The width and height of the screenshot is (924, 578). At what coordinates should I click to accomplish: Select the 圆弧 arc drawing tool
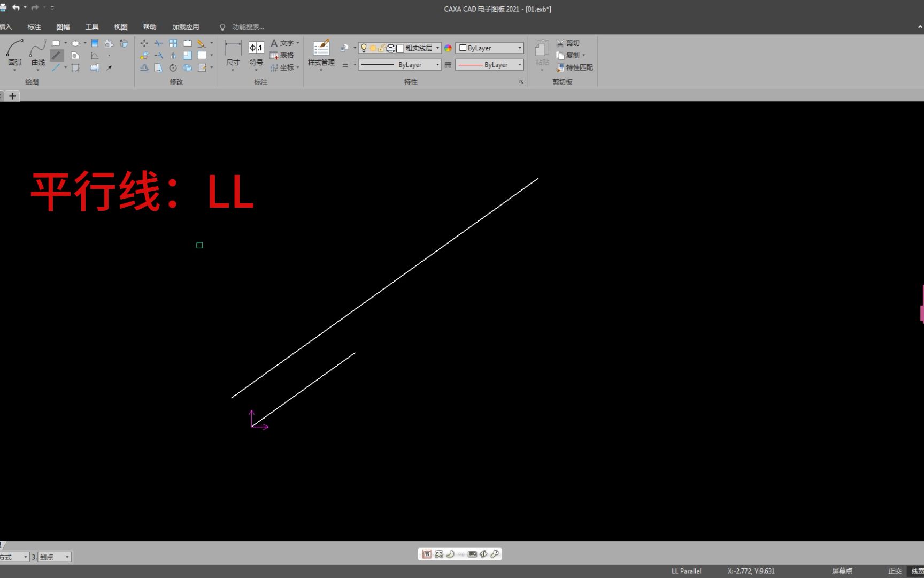coord(14,54)
